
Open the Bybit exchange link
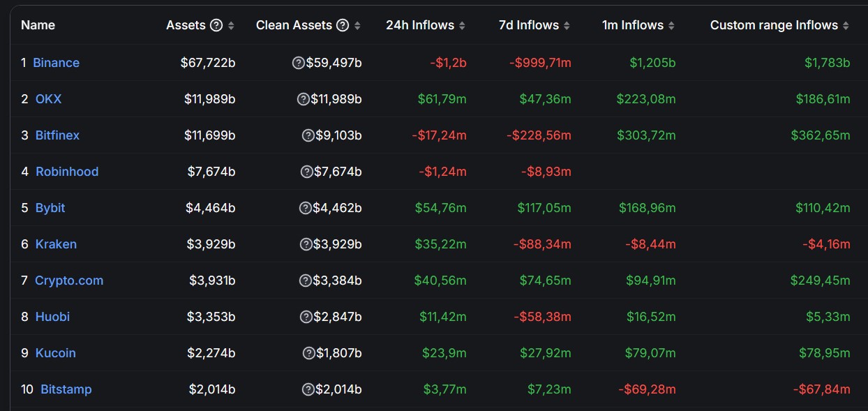(x=50, y=208)
